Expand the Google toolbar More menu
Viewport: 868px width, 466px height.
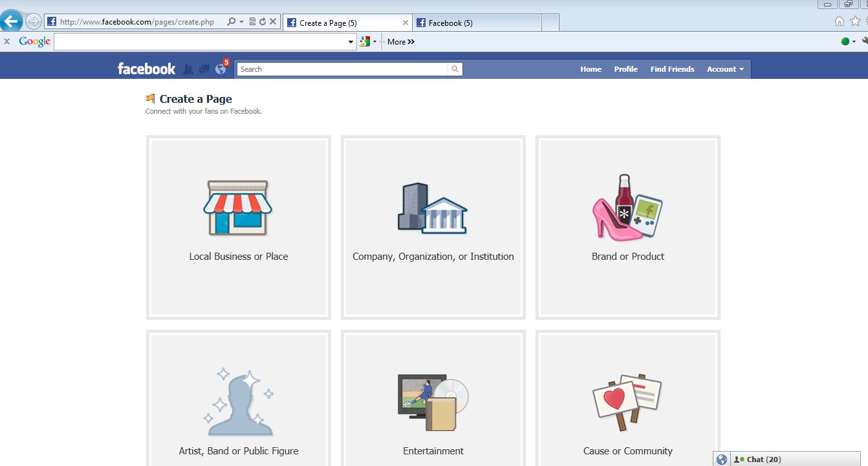pos(401,42)
